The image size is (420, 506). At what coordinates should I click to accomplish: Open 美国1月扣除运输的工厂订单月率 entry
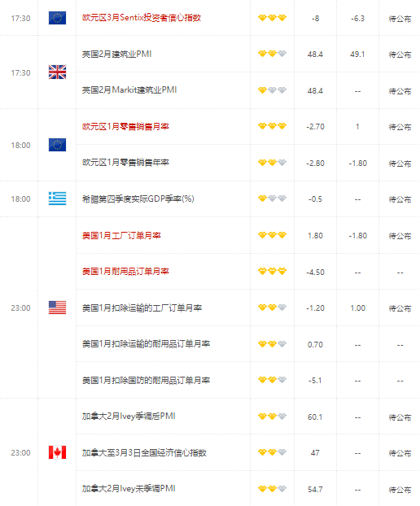tap(142, 308)
